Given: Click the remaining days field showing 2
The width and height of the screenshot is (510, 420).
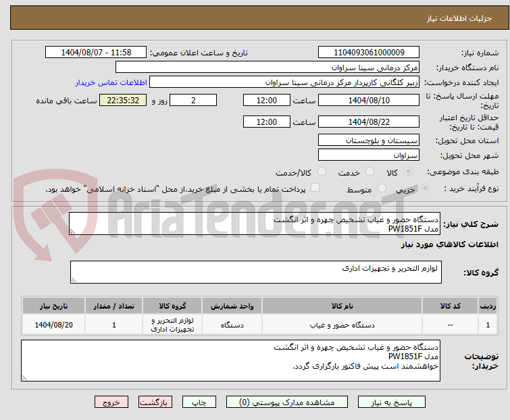Looking at the screenshot, I should coord(193,100).
